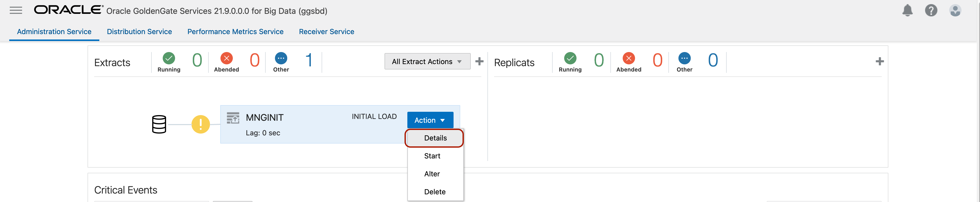The image size is (980, 202).
Task: Click the MNGINIT extract name
Action: [x=264, y=118]
